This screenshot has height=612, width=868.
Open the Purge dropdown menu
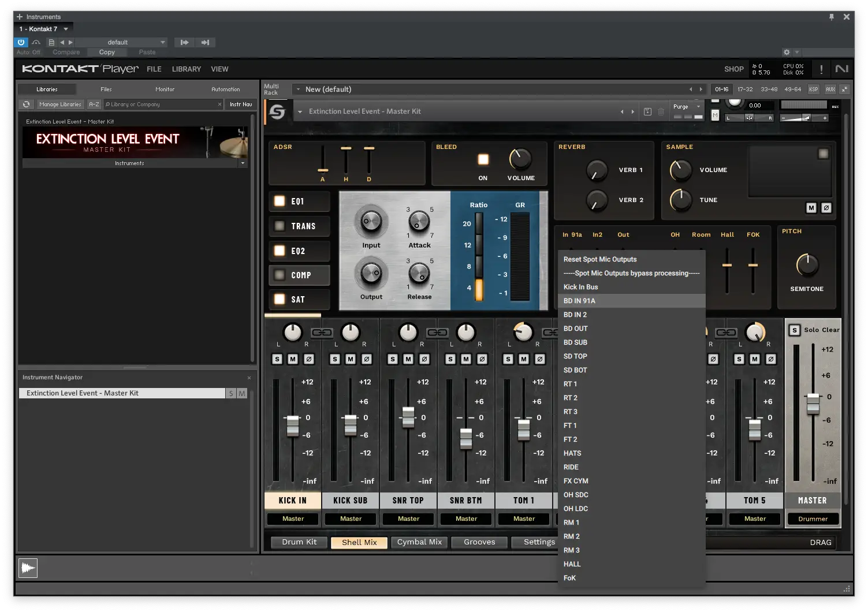point(687,107)
